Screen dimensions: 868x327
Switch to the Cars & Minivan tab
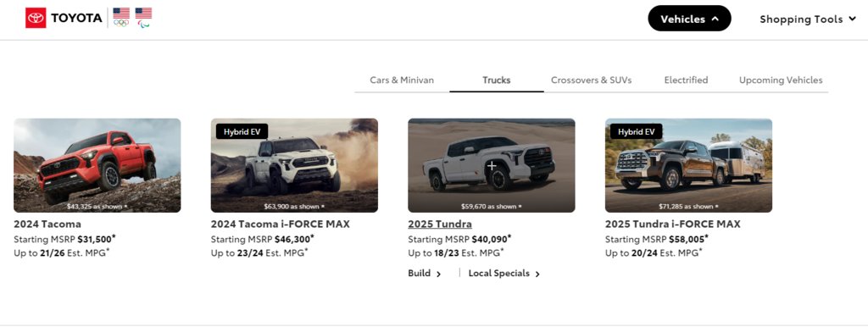coord(402,80)
